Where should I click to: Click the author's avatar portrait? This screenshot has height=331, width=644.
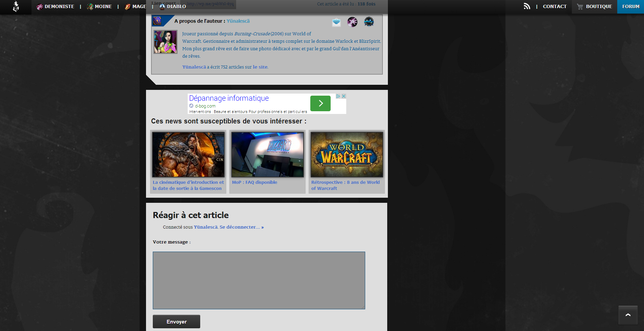165,42
